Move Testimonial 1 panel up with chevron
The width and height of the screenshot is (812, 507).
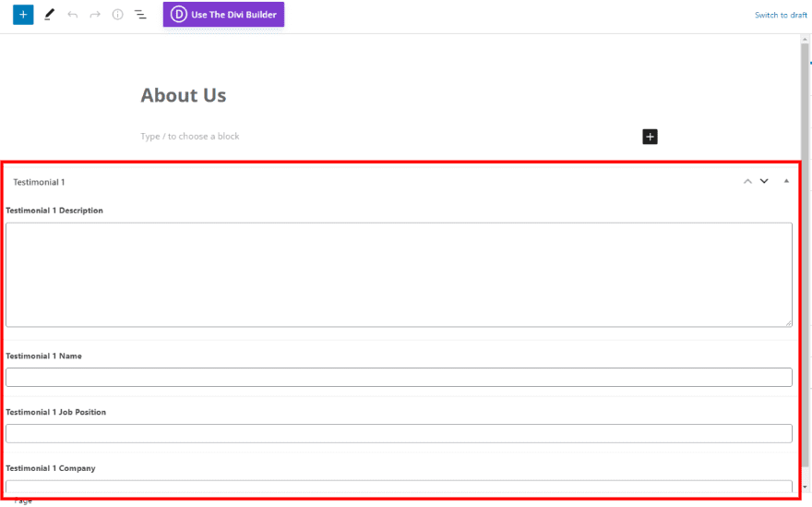point(747,181)
